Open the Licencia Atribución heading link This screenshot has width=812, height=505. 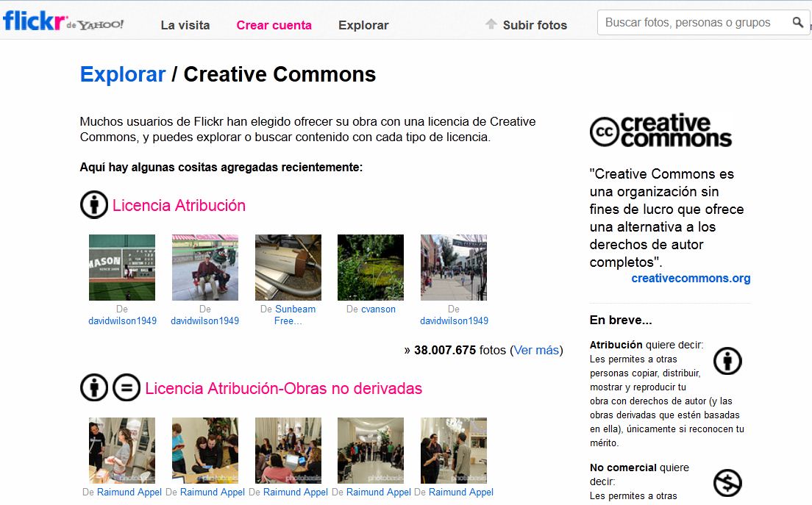pos(179,205)
